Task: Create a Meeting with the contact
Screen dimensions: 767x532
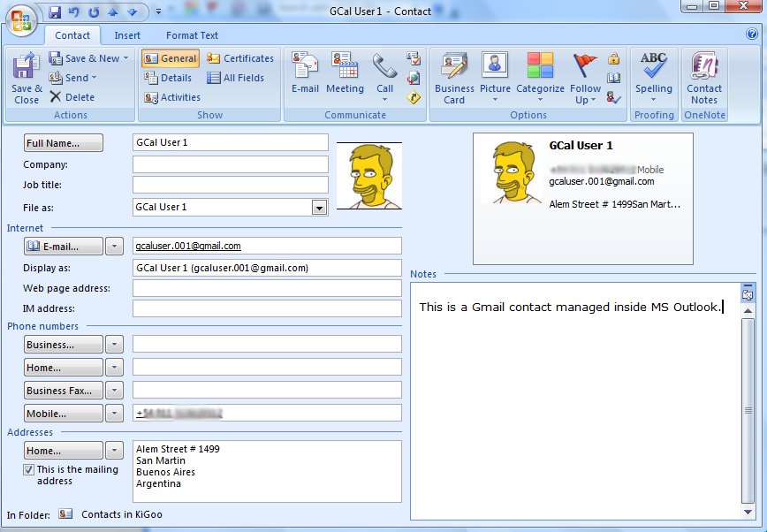Action: pyautogui.click(x=345, y=73)
